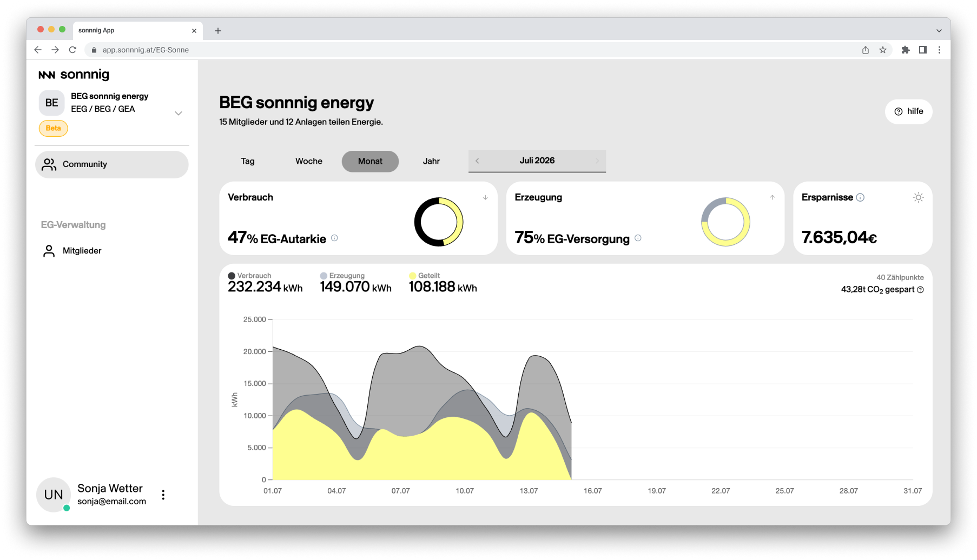Click the CO₂ gespart info icon
Image resolution: width=977 pixels, height=560 pixels.
click(x=920, y=290)
